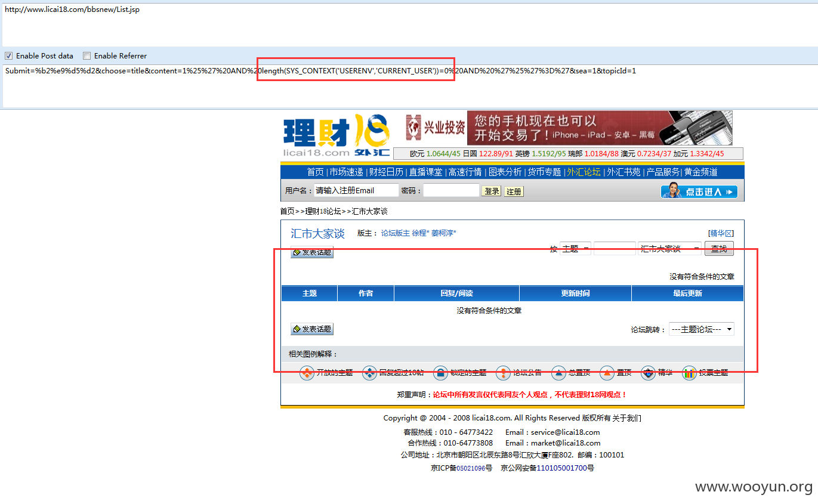The image size is (818, 504).
Task: Click the 注册 register button
Action: (514, 191)
